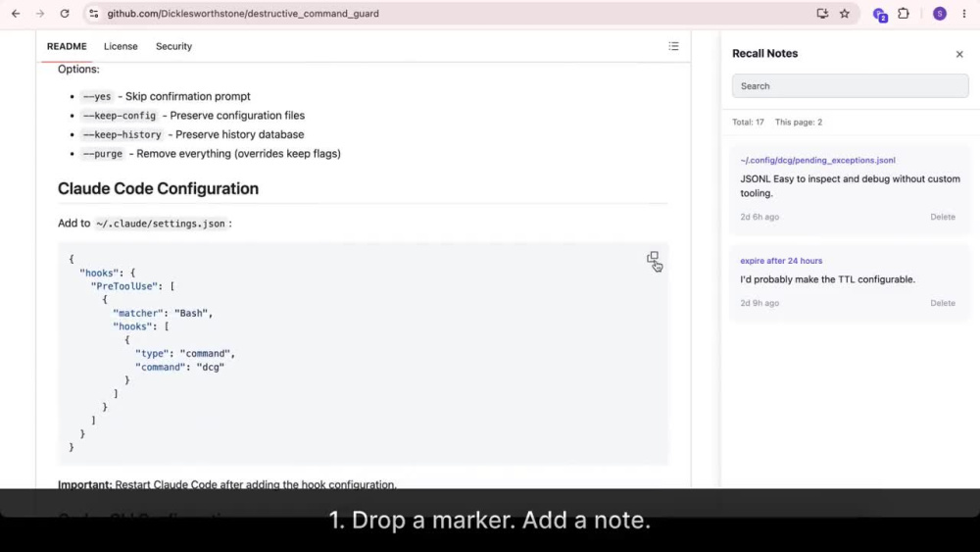Click the Recall Notes search field
Image resolution: width=980 pixels, height=552 pixels.
point(850,86)
